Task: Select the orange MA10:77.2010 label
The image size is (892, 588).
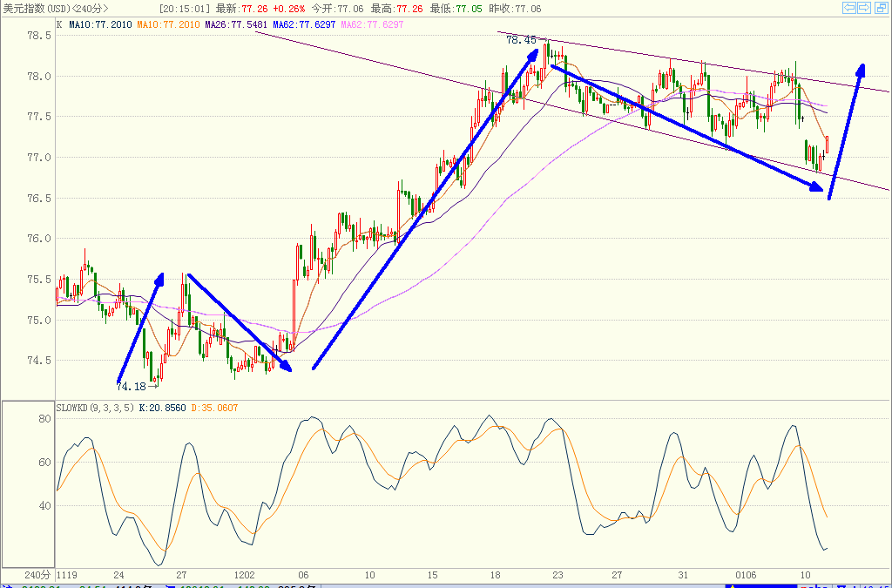Action: click(x=168, y=25)
